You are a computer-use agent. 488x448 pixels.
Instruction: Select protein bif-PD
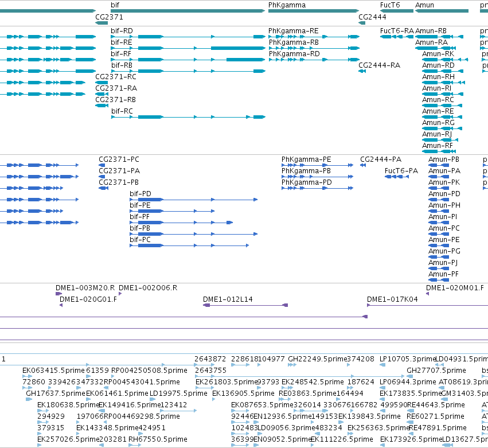click(140, 194)
